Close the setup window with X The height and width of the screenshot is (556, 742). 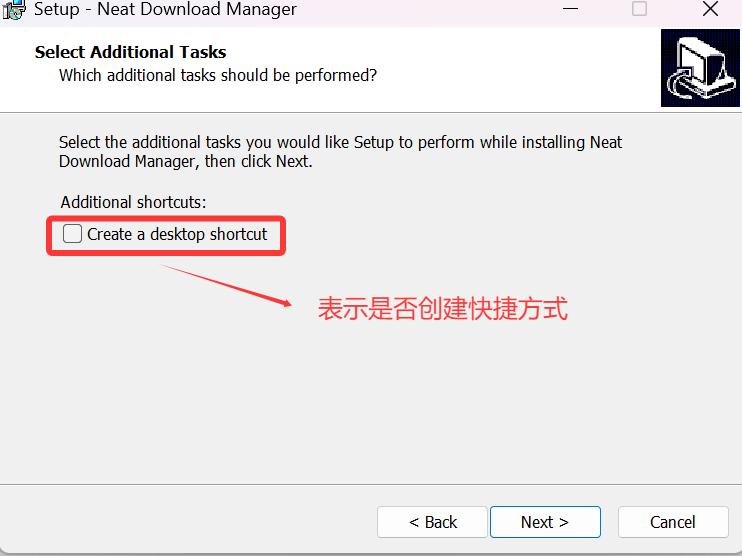click(710, 10)
